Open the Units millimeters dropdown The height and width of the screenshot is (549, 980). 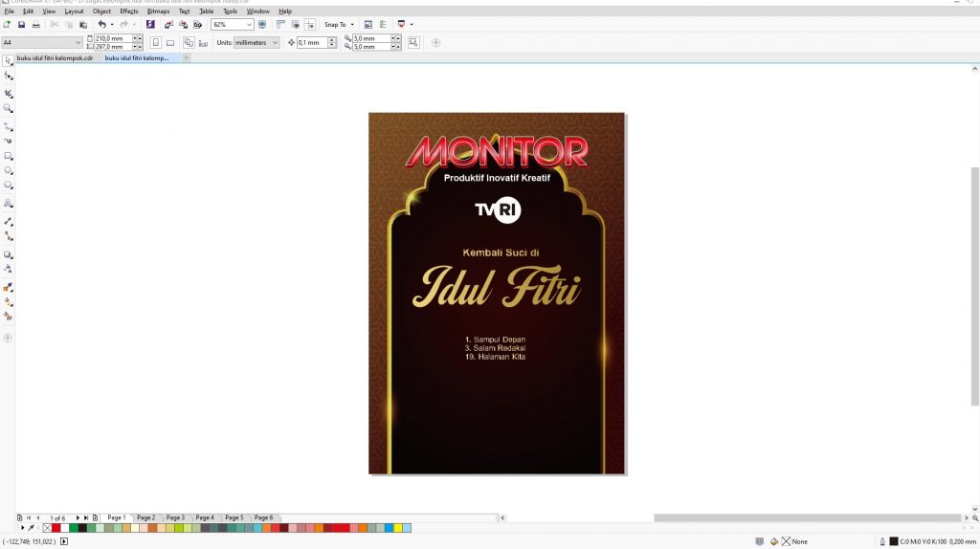(x=275, y=42)
